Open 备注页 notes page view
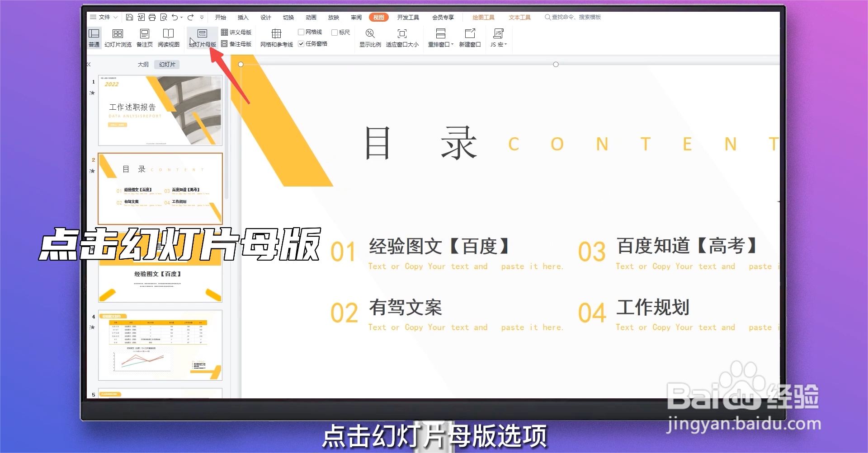This screenshot has height=453, width=868. (x=145, y=38)
